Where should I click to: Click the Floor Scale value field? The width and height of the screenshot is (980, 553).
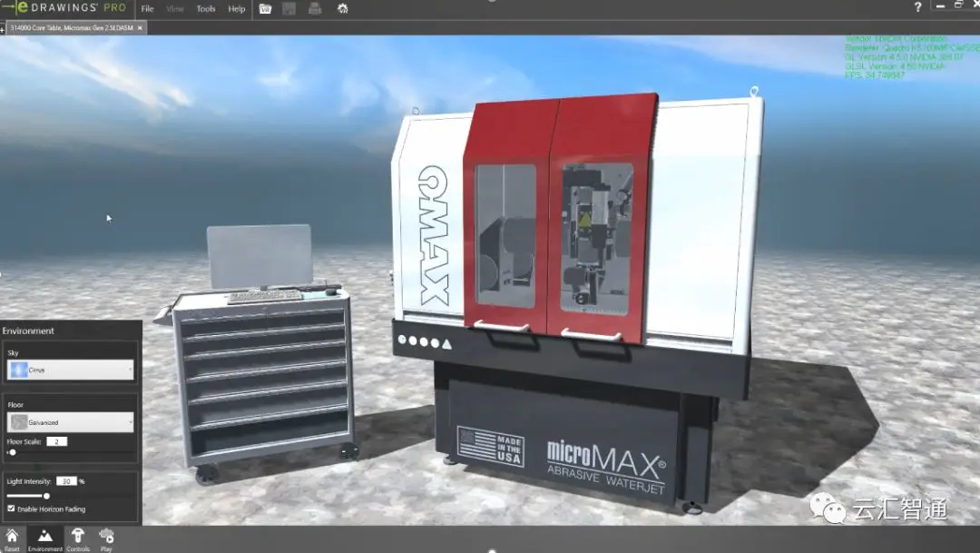(57, 441)
